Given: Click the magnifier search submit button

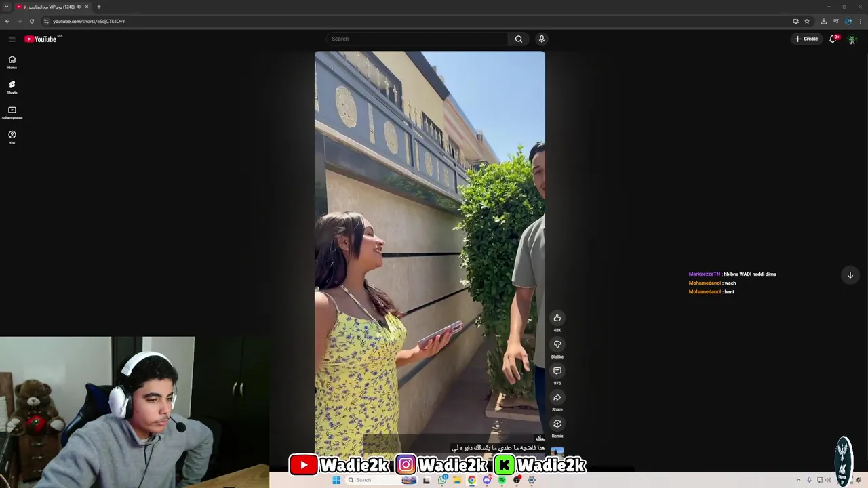Looking at the screenshot, I should click(x=519, y=39).
